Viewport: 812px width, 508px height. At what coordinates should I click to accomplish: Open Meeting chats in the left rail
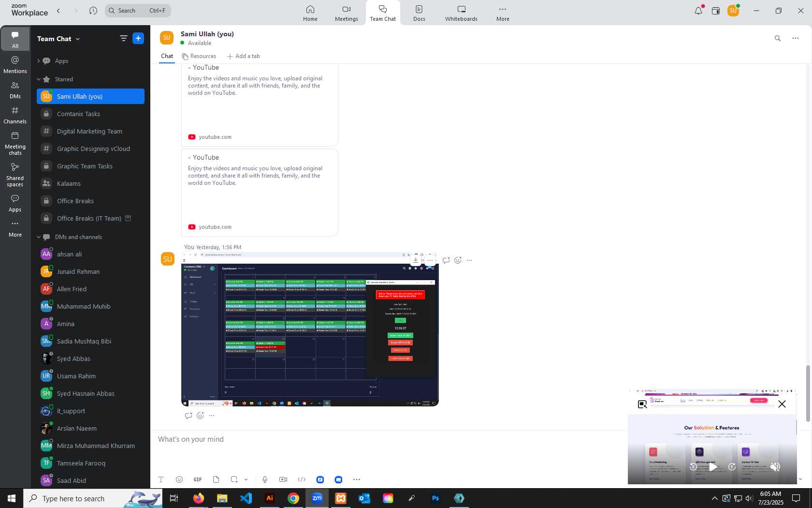(15, 144)
